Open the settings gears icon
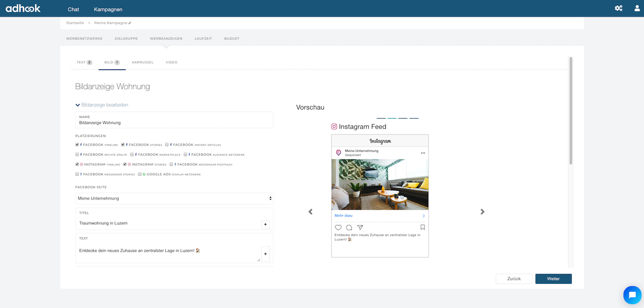Viewport: 644px width, 308px height. tap(618, 8)
